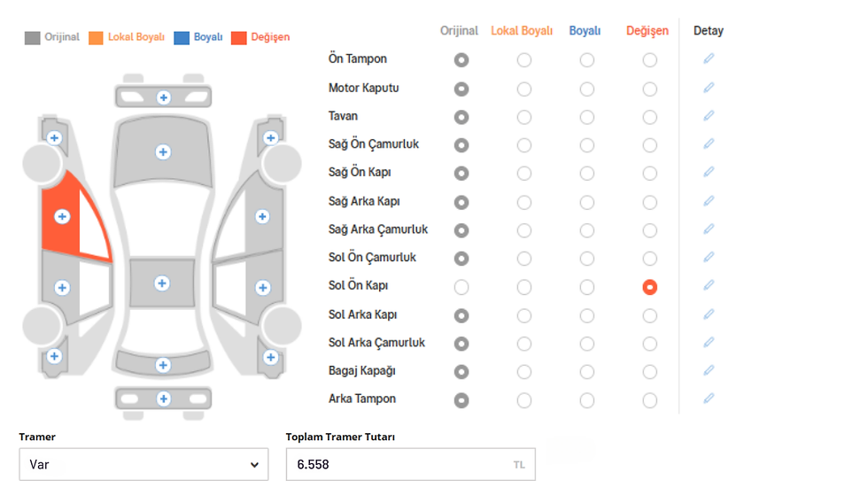
Task: Set Sol Ön Kapı to Orijinal
Action: point(461,287)
